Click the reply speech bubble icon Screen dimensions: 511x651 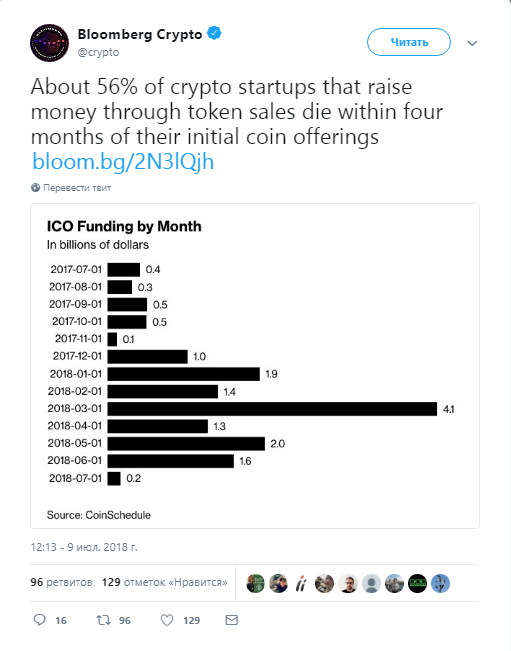[x=39, y=620]
